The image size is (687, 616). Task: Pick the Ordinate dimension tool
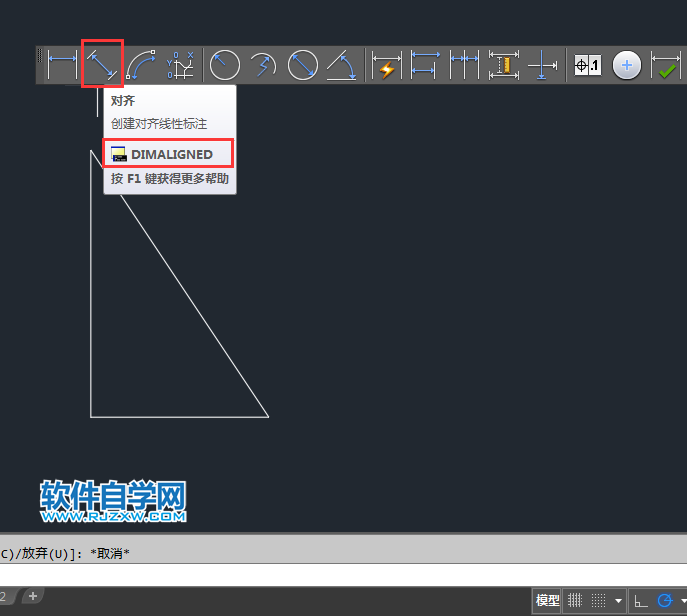pos(180,65)
